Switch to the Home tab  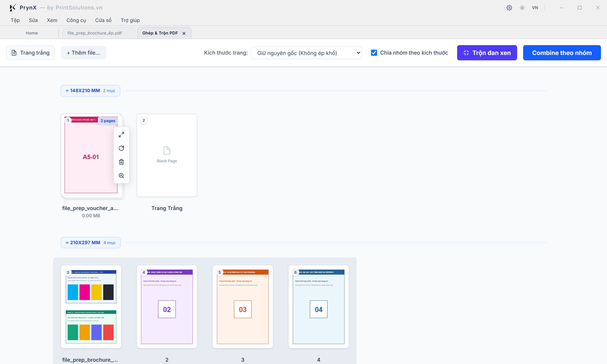[x=32, y=33]
